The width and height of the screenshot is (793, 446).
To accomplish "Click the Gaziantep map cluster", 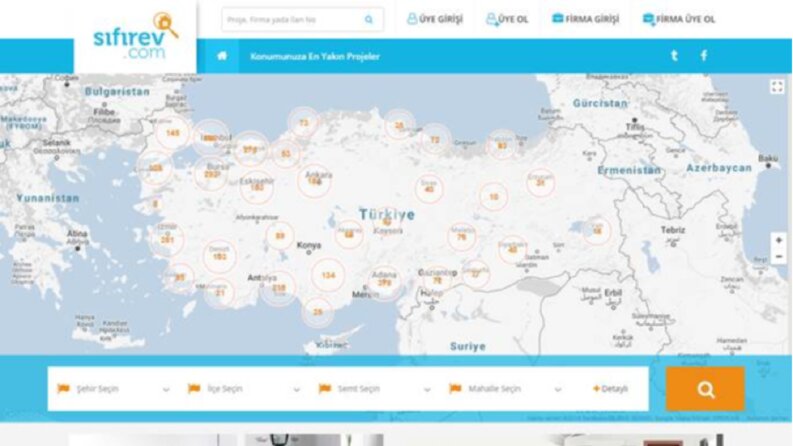I will 437,280.
